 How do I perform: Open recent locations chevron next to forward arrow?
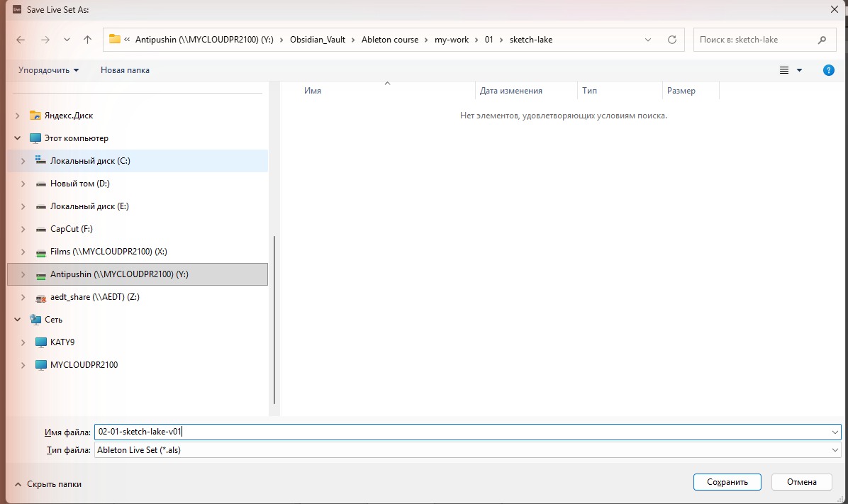[x=67, y=40]
